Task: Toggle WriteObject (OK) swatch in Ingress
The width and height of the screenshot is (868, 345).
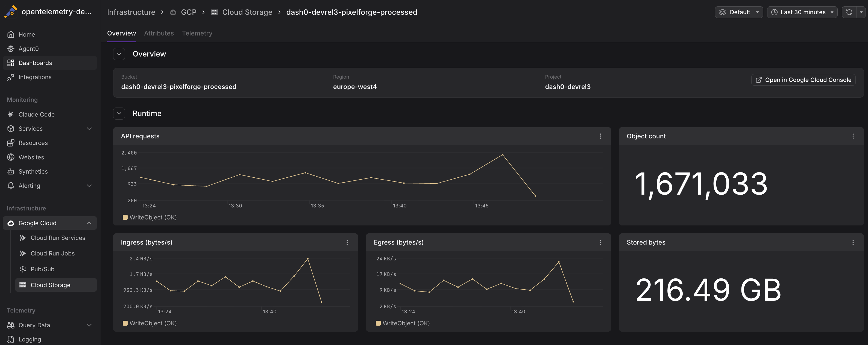Action: (x=125, y=323)
